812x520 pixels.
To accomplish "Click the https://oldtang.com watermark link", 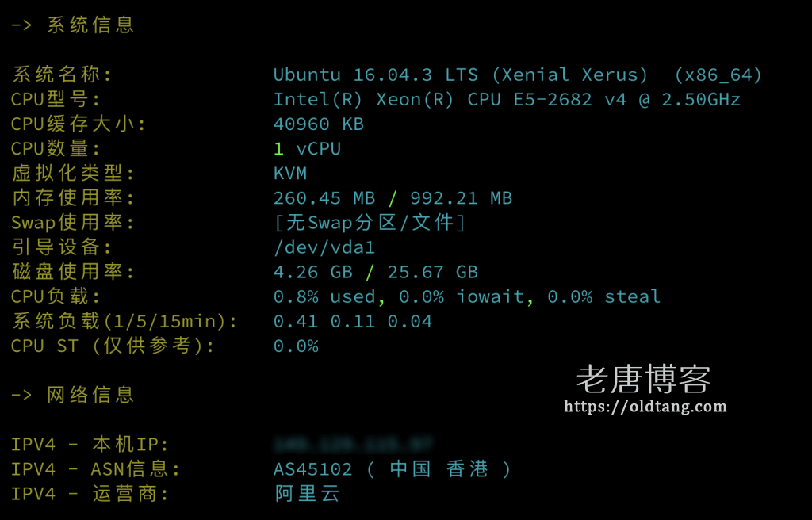I will point(645,407).
